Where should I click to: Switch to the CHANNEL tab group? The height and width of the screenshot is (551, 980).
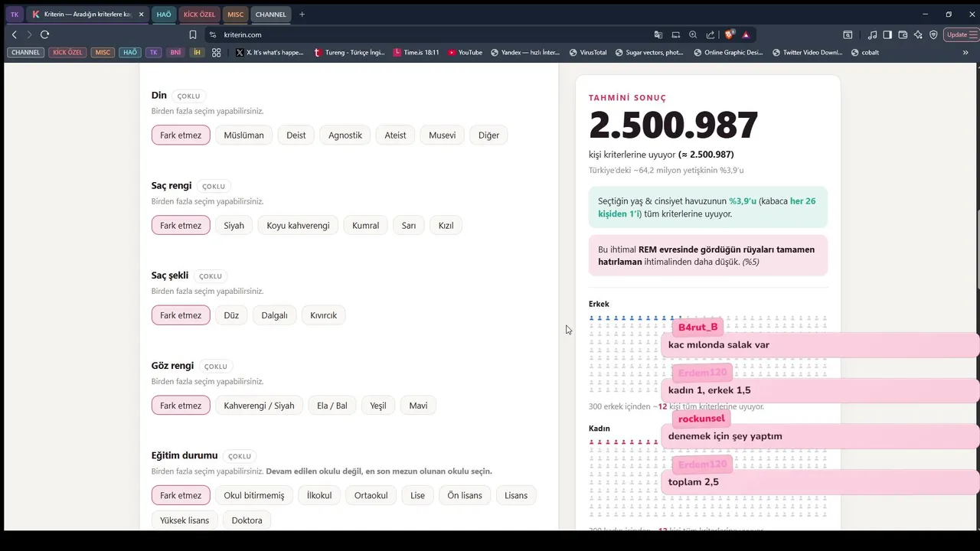(270, 15)
